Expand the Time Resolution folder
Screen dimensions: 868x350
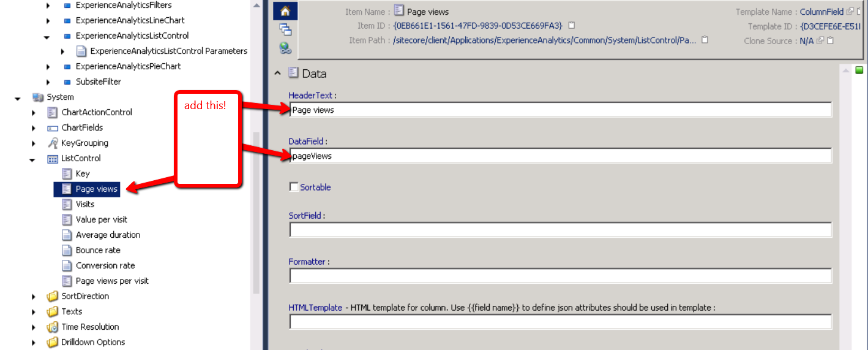(34, 327)
